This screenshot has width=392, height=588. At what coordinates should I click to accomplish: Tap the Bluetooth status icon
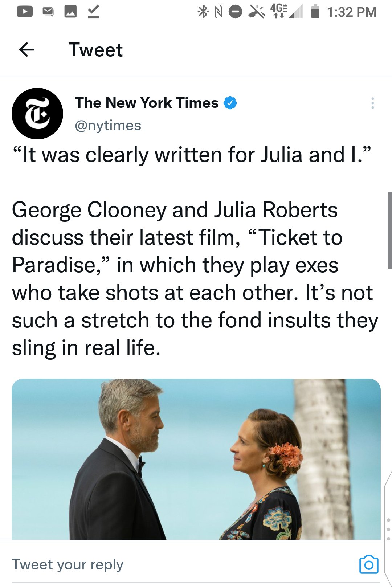click(x=203, y=12)
